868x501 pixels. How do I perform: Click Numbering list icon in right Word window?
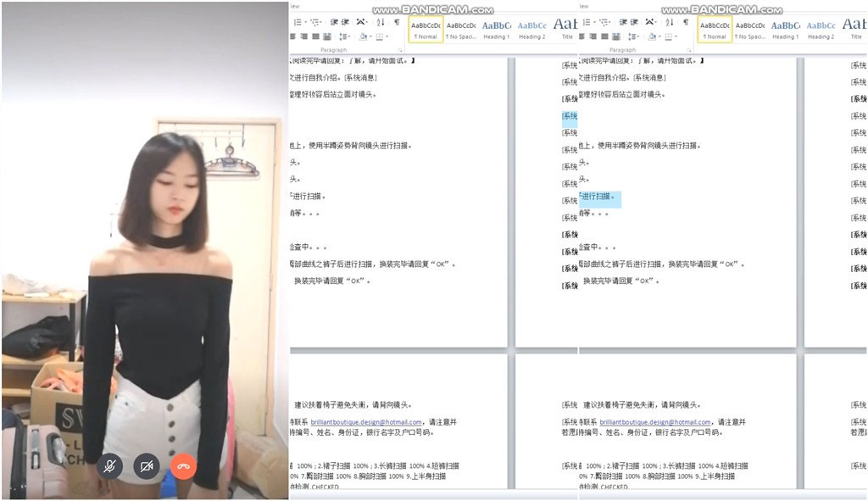[587, 22]
